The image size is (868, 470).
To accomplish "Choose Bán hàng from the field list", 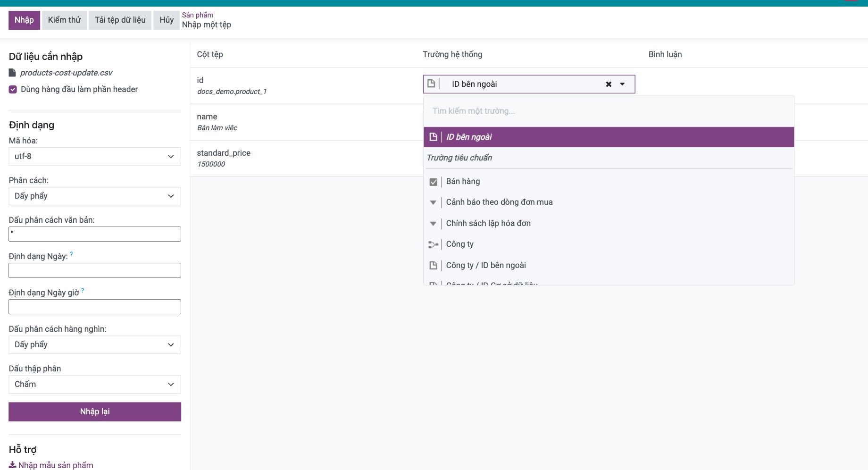I will coord(609,182).
